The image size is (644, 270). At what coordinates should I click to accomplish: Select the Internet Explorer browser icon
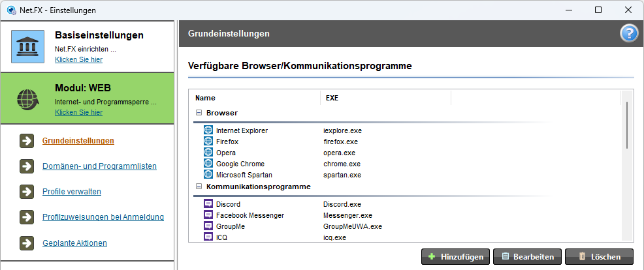[x=208, y=130]
